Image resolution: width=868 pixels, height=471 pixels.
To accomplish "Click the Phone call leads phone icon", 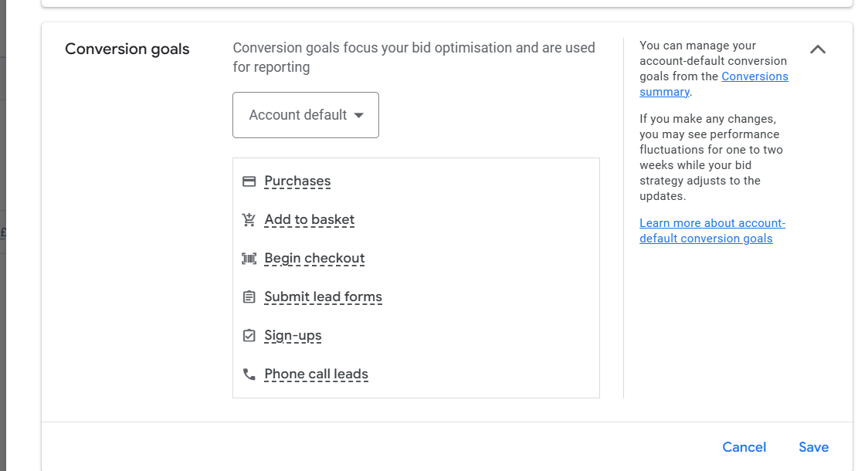I will [x=249, y=374].
